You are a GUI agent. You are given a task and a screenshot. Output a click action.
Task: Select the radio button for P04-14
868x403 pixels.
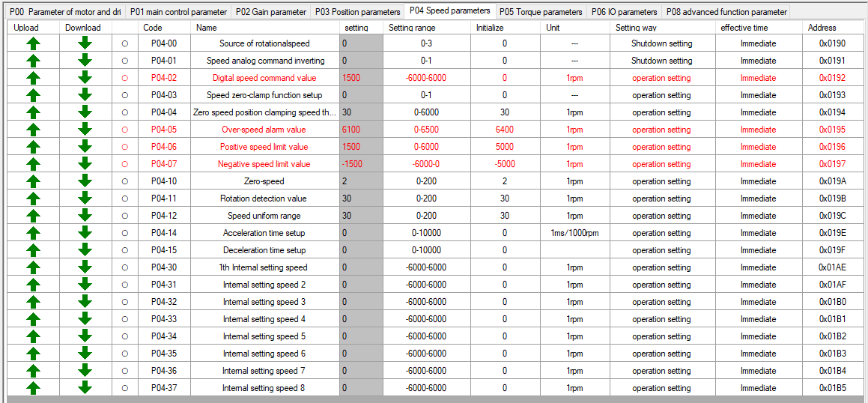[x=124, y=232]
